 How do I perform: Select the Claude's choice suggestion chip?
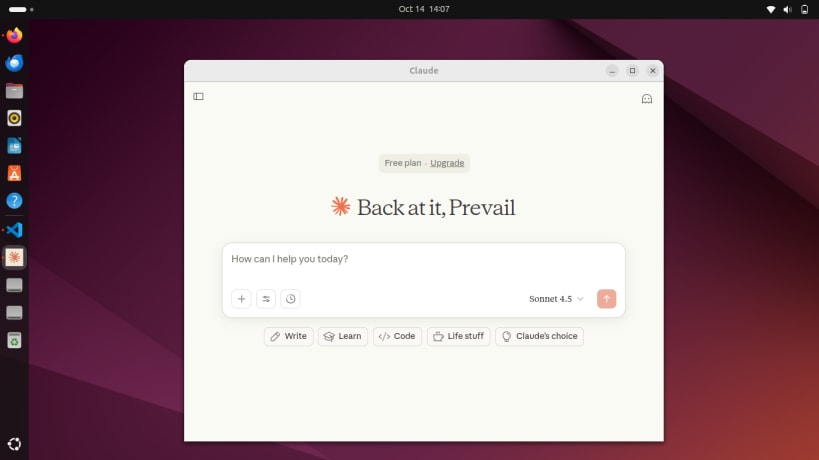click(540, 336)
